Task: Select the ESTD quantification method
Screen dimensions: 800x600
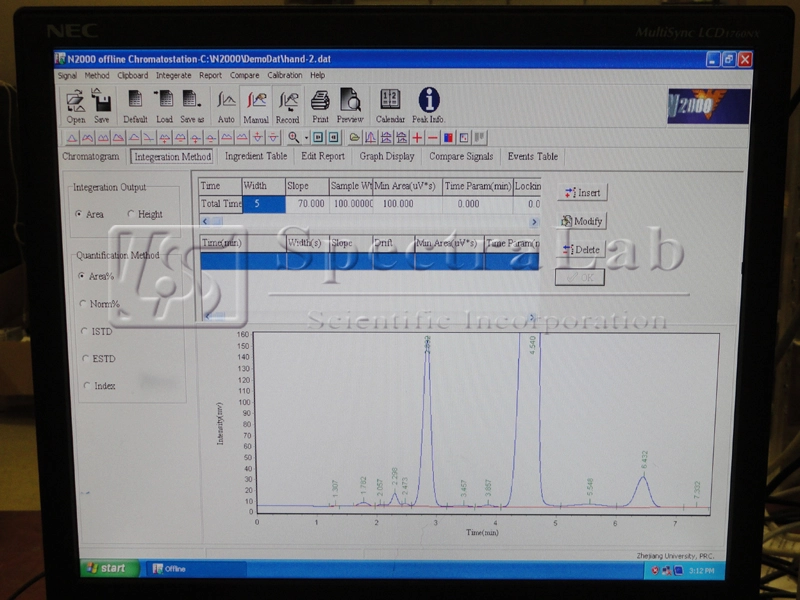Action: point(83,358)
